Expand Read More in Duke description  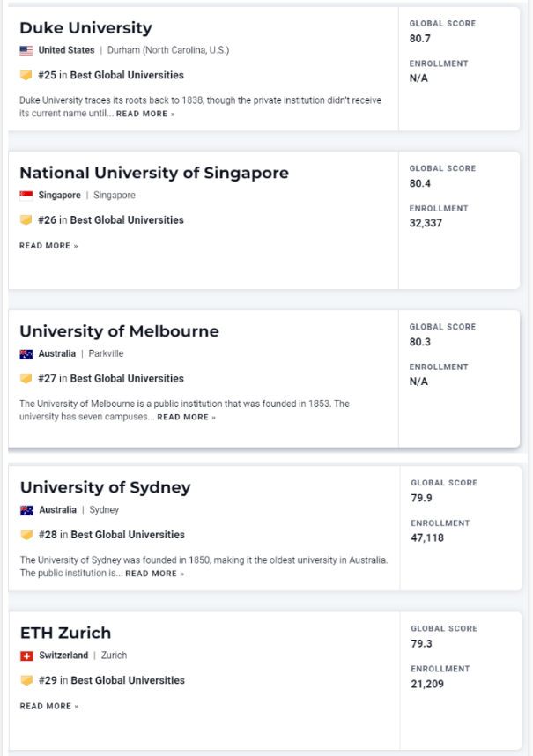[x=145, y=115]
